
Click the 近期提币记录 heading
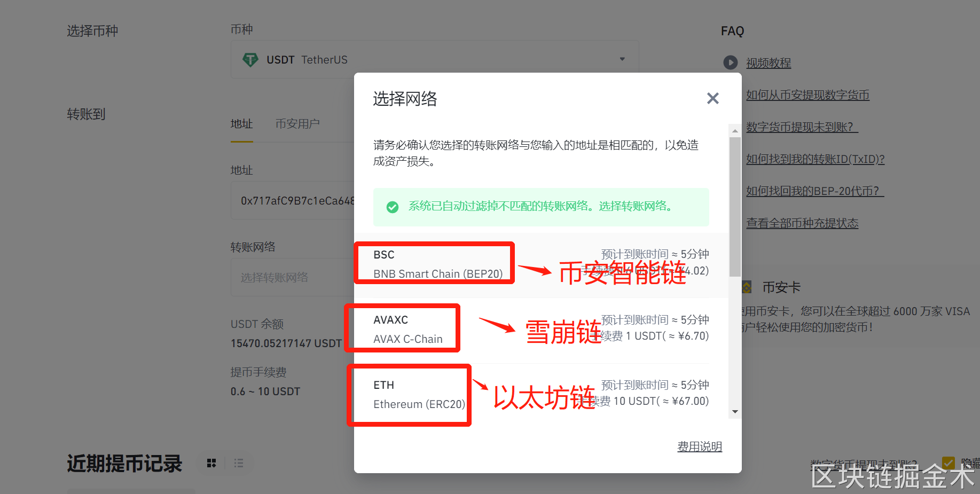click(124, 464)
